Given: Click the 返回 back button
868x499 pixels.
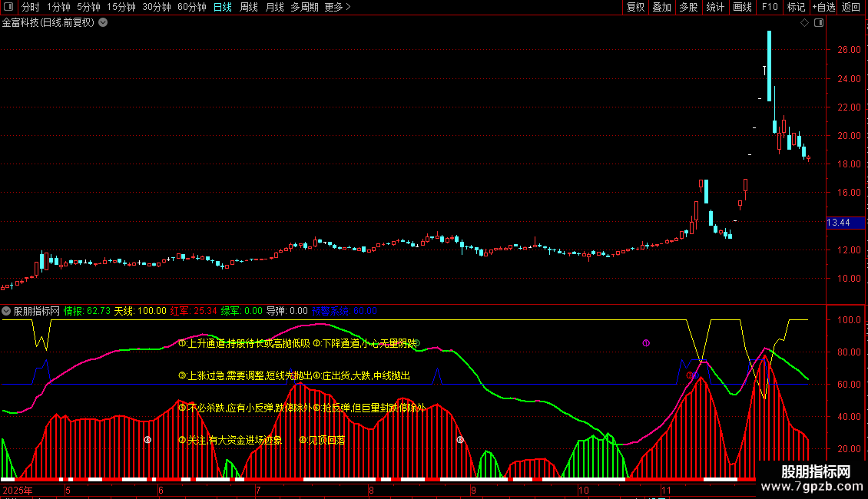Looking at the screenshot, I should 851,7.
